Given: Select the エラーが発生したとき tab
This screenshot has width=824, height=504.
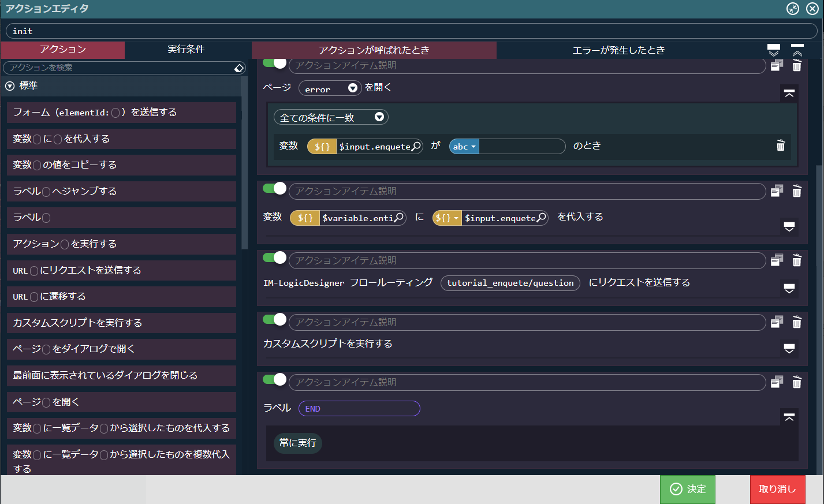Looking at the screenshot, I should tap(618, 50).
